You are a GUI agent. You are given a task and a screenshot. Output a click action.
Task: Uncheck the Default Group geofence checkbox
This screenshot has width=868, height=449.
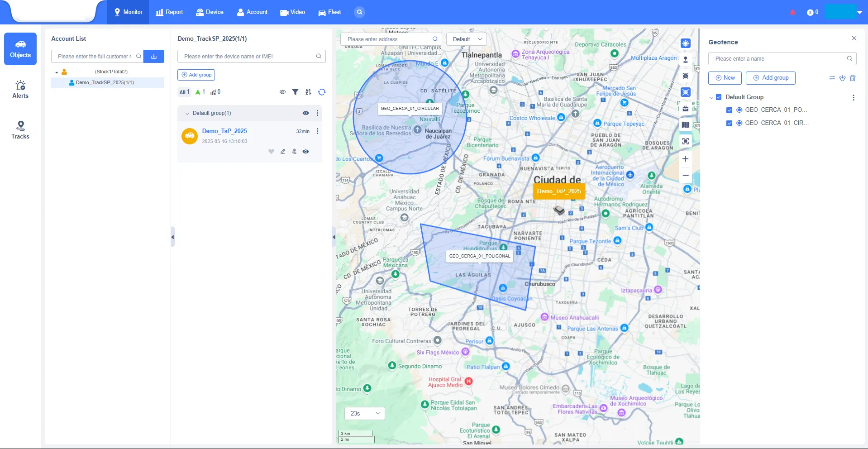click(x=718, y=97)
